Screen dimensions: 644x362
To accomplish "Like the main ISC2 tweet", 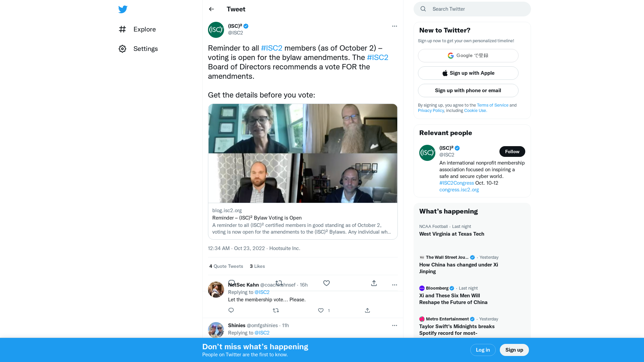I will [x=326, y=283].
